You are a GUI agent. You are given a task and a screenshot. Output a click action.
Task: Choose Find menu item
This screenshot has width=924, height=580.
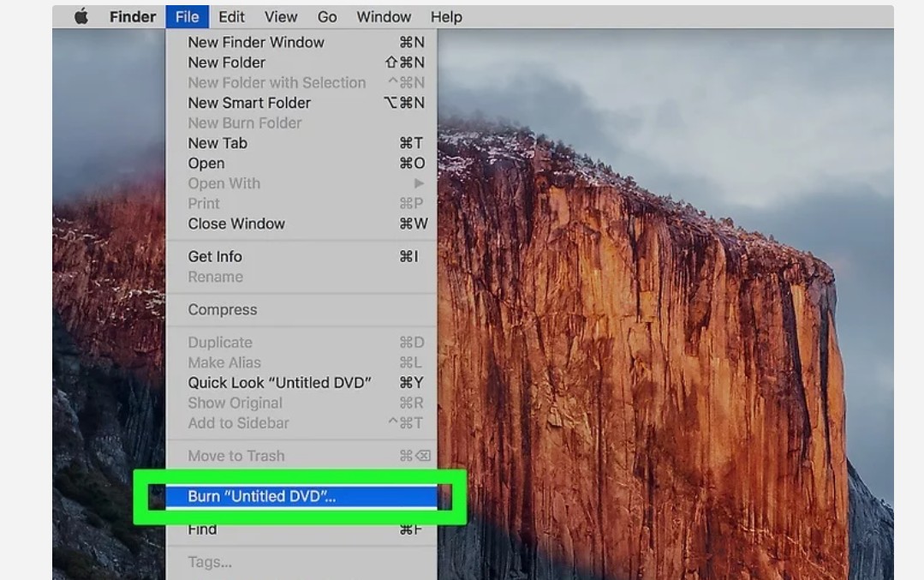[x=301, y=529]
